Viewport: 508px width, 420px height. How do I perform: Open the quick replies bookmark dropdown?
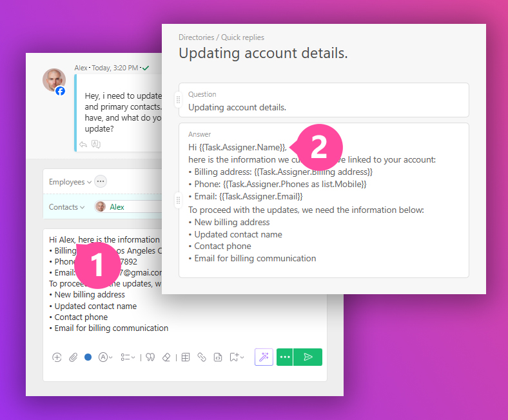(237, 357)
